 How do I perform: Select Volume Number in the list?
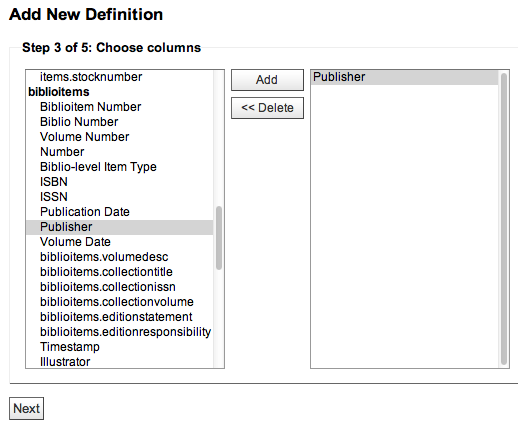click(119, 137)
